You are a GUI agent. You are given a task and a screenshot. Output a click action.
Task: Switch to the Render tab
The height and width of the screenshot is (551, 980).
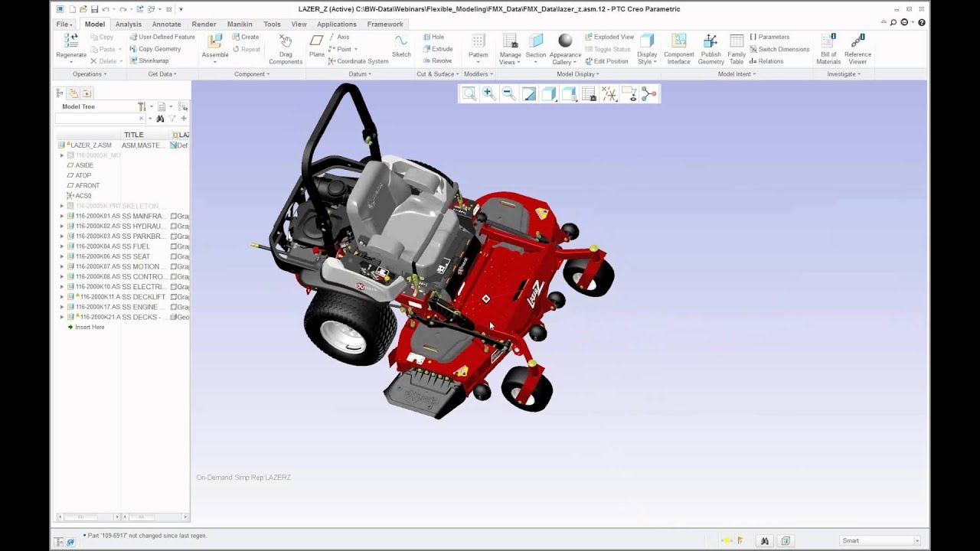tap(204, 24)
